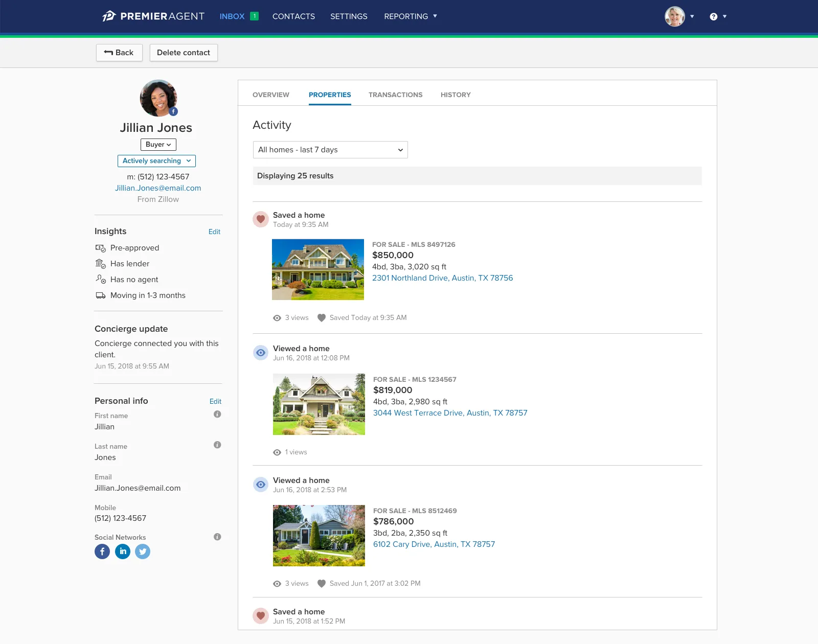The image size is (818, 644).
Task: Click the $850,000 home thumbnail photo
Action: [x=318, y=269]
